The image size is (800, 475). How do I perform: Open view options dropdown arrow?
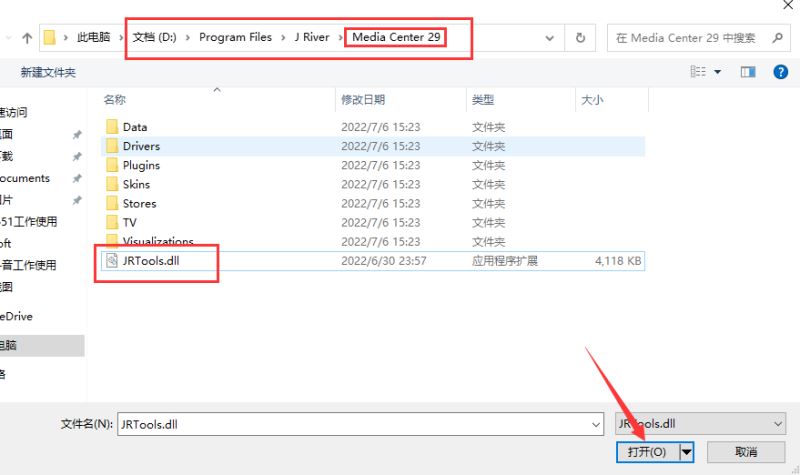(717, 72)
